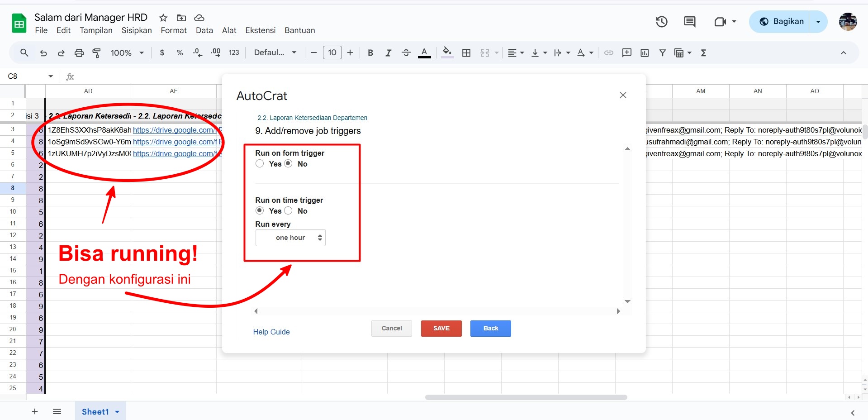868x420 pixels.
Task: Print the spreadsheet
Action: pos(79,52)
